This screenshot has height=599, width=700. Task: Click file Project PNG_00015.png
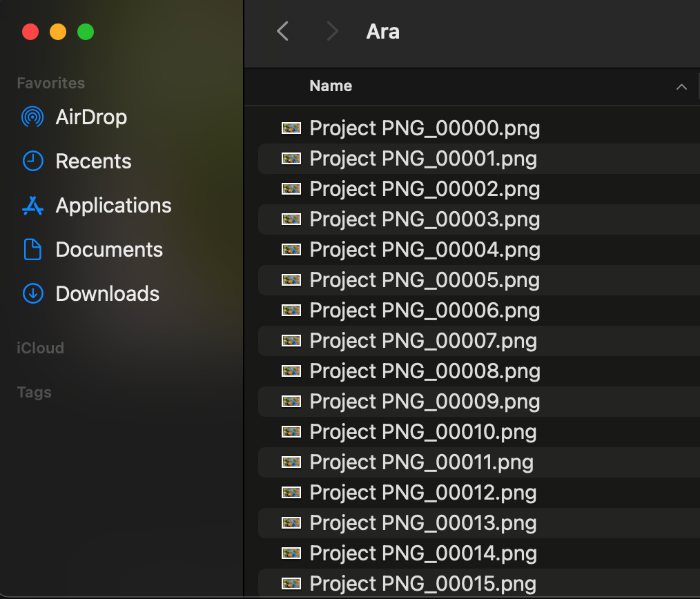click(422, 583)
